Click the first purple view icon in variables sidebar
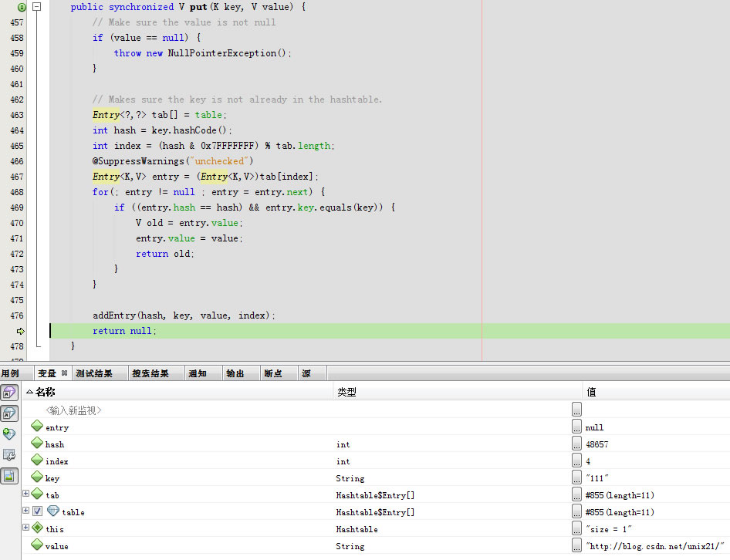This screenshot has width=730, height=560. [9, 393]
